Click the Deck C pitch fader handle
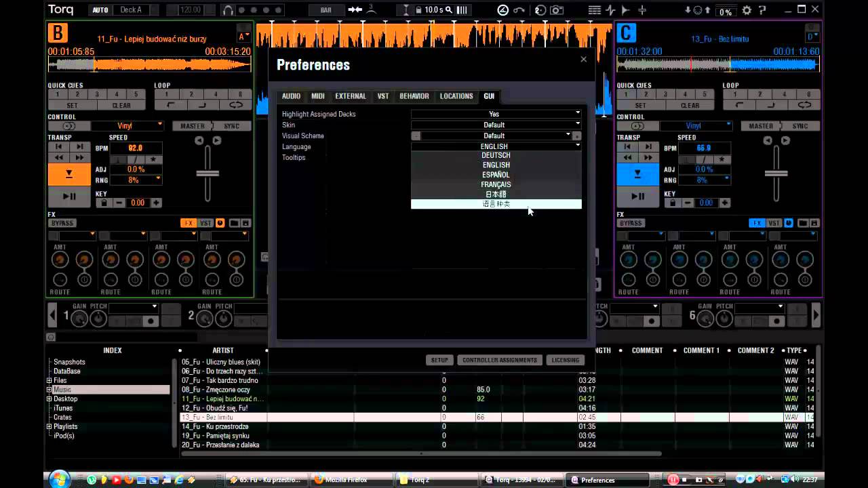This screenshot has height=488, width=868. coord(776,174)
